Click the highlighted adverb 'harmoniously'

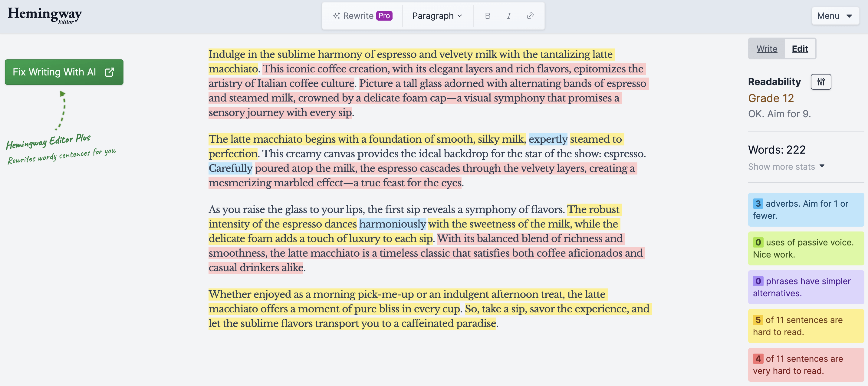pos(393,224)
